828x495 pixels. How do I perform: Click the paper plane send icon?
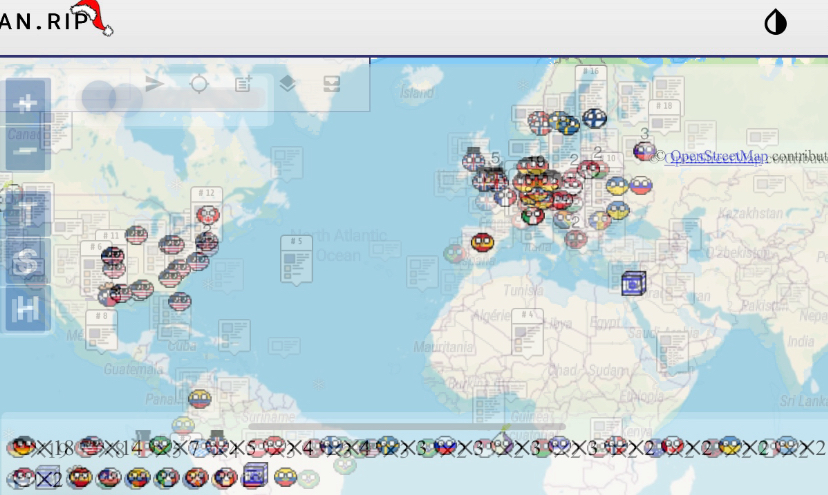pos(153,84)
